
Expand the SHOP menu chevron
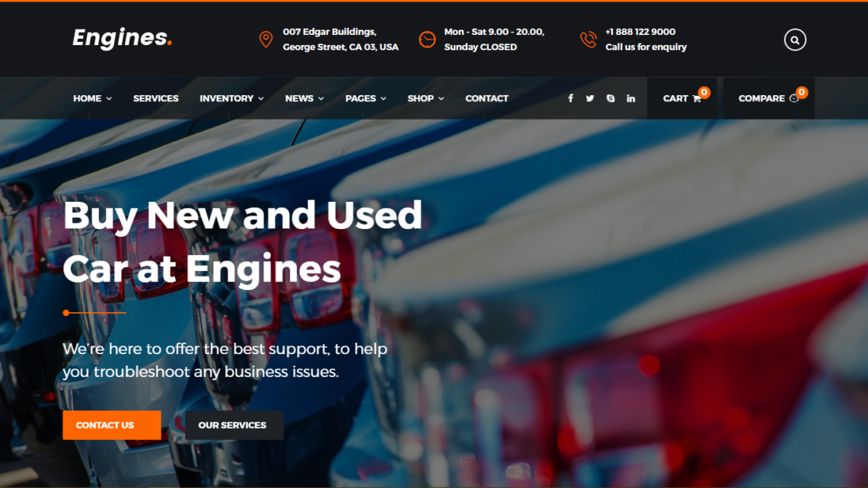coord(441,98)
